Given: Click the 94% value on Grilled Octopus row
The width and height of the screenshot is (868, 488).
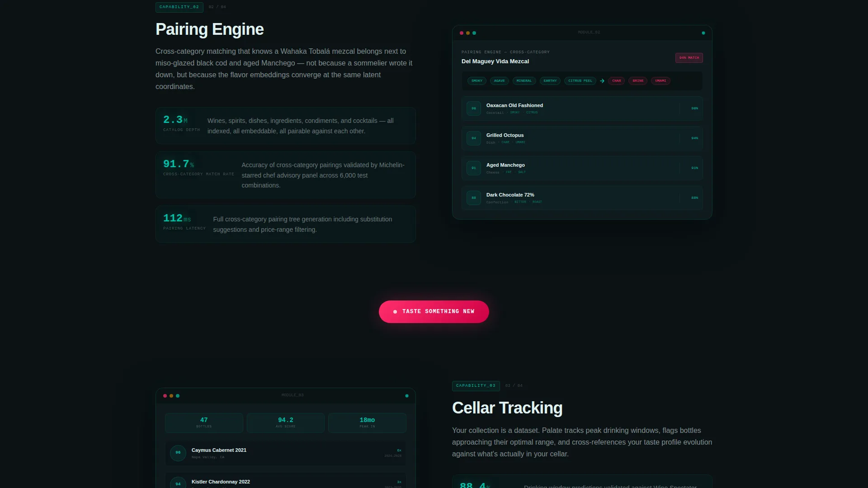Looking at the screenshot, I should [x=694, y=138].
